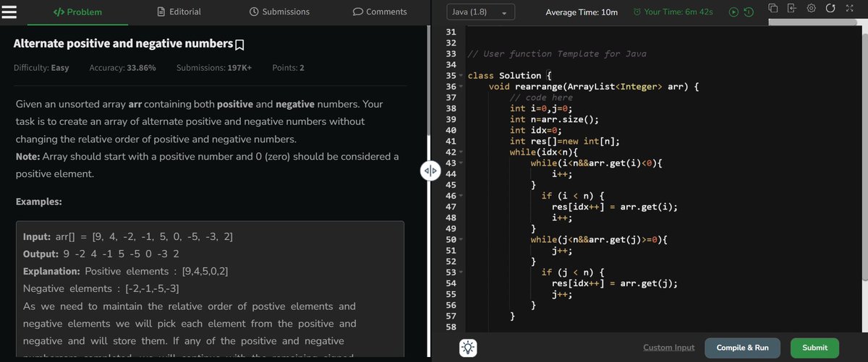This screenshot has width=868, height=362.
Task: Click the Custom Input link
Action: (669, 348)
